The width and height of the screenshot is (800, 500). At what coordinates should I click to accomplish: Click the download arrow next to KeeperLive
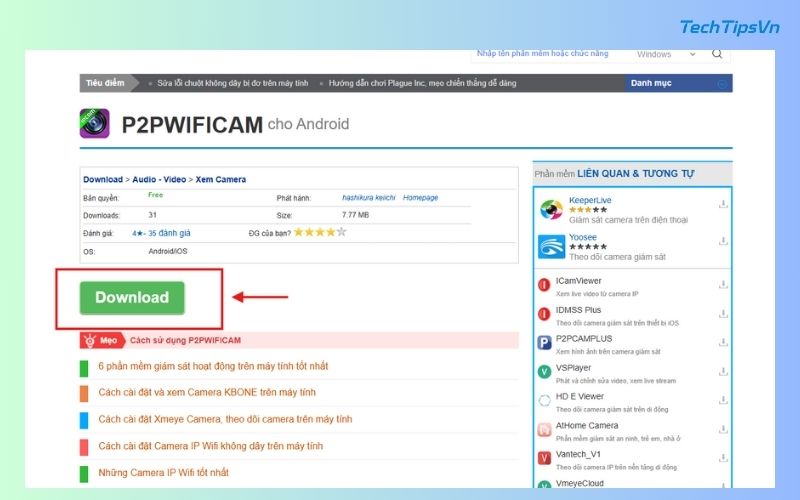723,204
